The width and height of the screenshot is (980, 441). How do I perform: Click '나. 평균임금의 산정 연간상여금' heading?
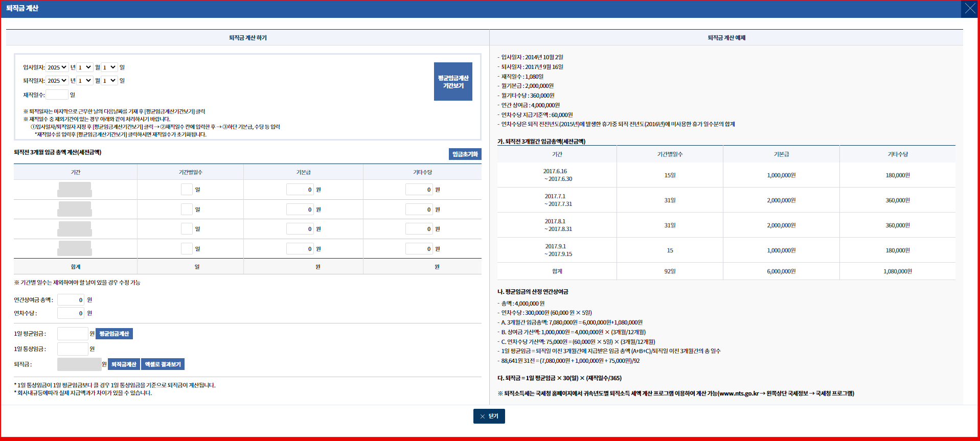(x=533, y=292)
